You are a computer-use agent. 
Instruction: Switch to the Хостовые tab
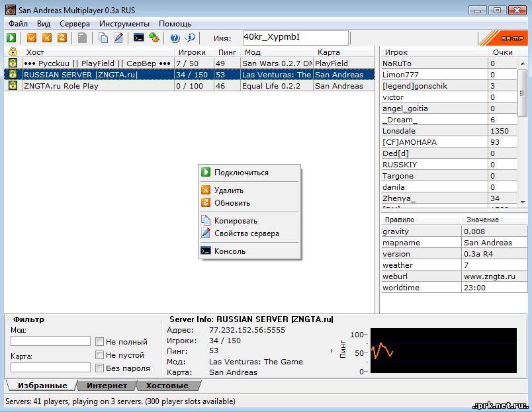point(167,386)
